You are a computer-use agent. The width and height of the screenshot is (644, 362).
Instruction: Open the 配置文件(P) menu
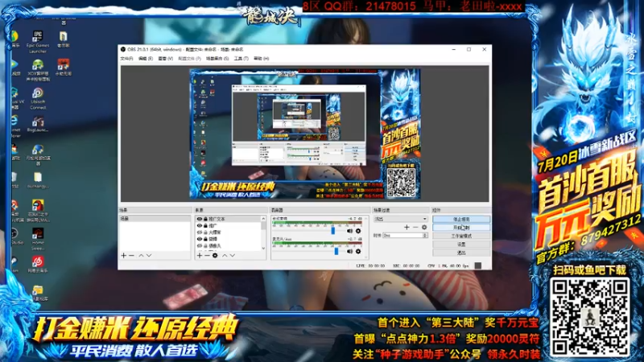click(189, 59)
